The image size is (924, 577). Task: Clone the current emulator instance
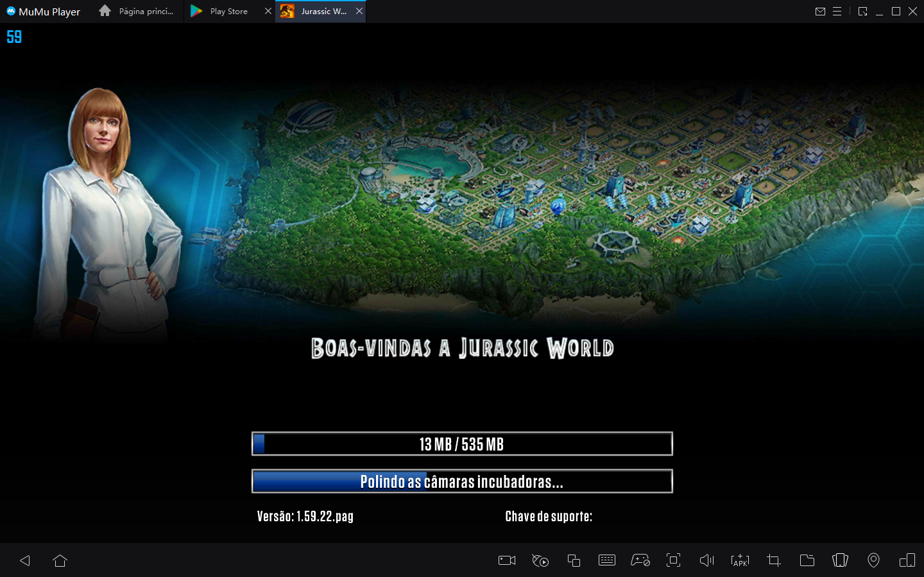(x=573, y=560)
